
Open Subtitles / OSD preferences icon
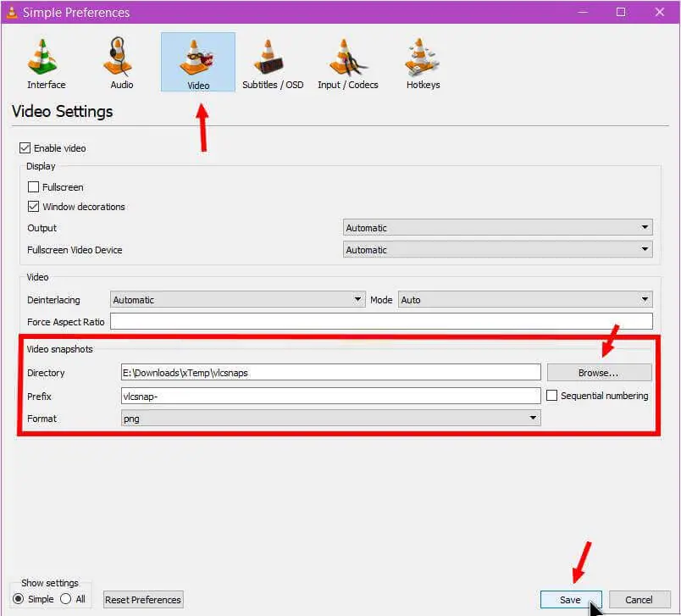click(x=269, y=57)
